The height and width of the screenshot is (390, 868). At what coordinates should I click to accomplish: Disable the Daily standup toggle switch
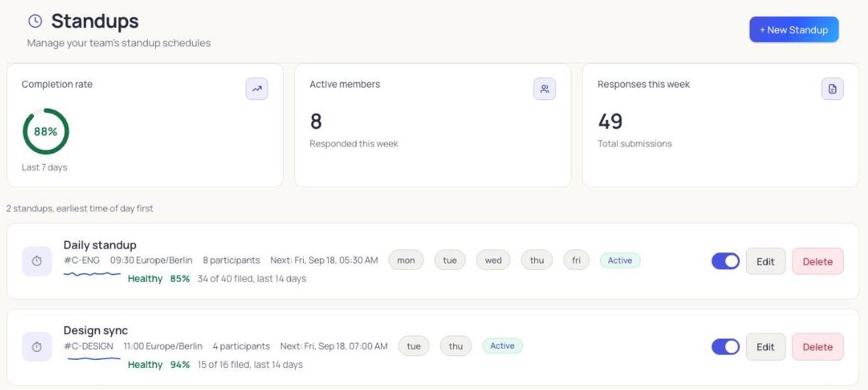[726, 261]
